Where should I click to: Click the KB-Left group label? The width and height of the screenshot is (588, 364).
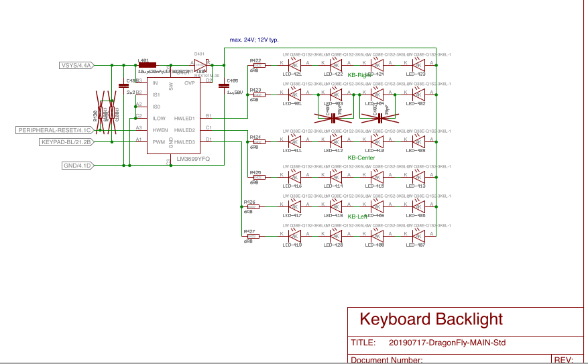[357, 217]
